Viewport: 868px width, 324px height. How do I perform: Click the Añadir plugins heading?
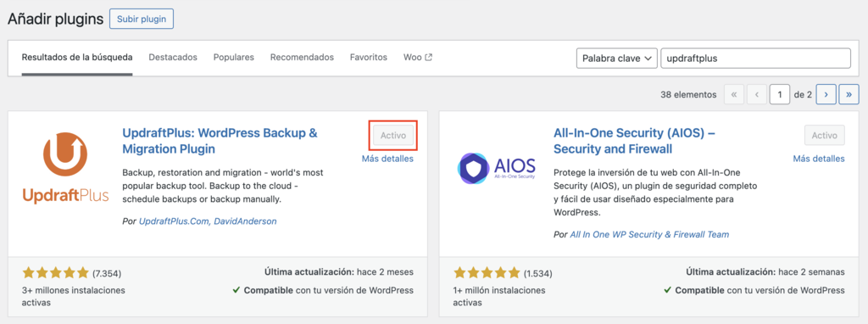[55, 19]
